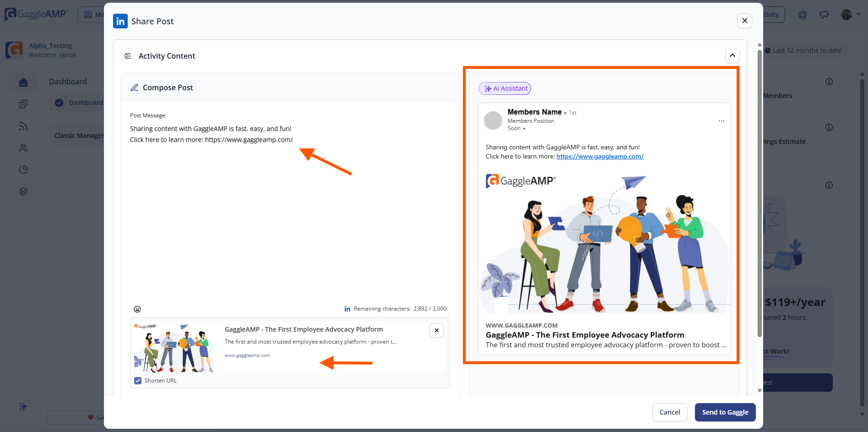Click the info icon beside Earnings Estimate card
The height and width of the screenshot is (432, 868).
coord(829,127)
